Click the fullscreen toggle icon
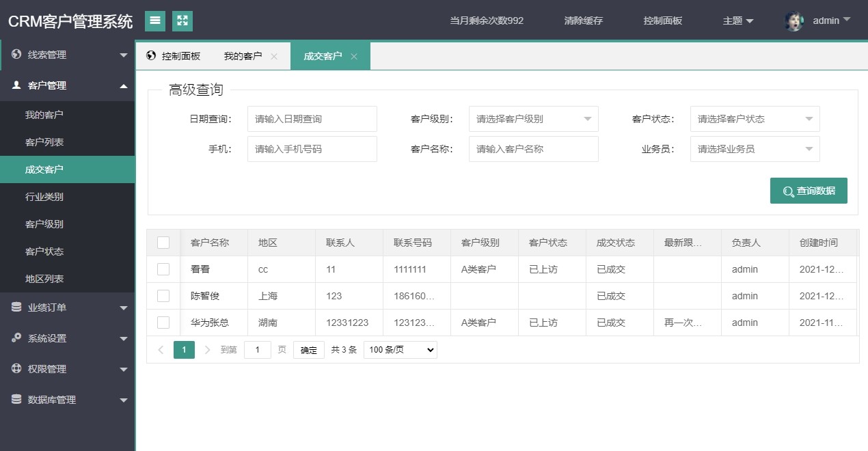Screen dimensions: 868x451 coord(182,21)
